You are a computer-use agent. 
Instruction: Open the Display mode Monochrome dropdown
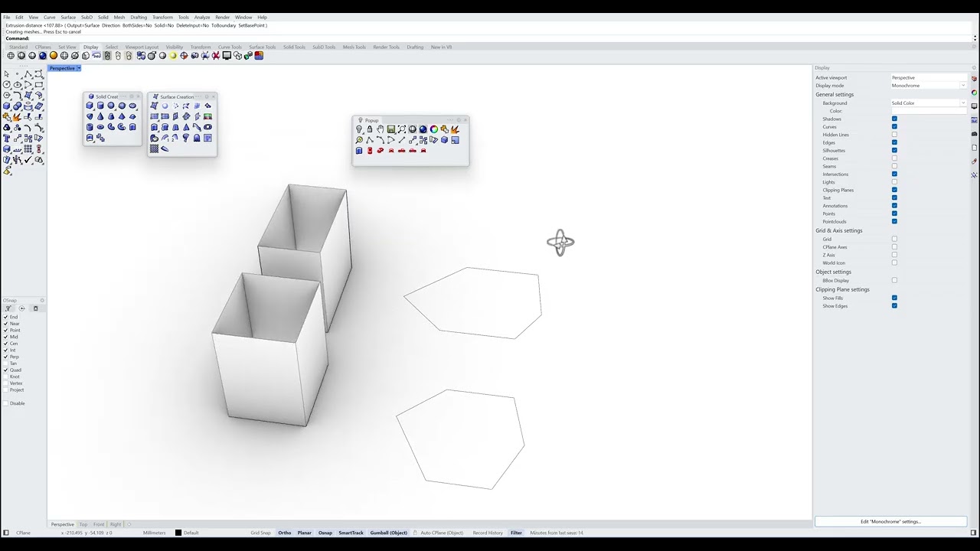pos(963,86)
